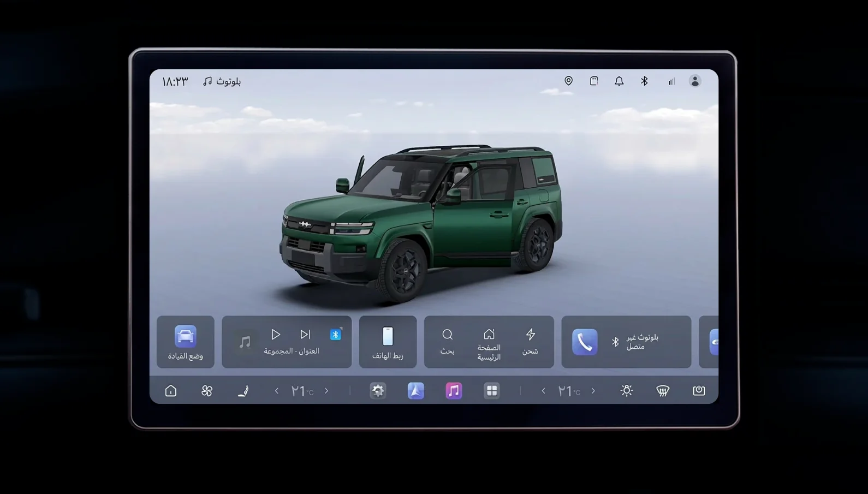Open the seat adjustment icon
The height and width of the screenshot is (494, 868).
[243, 391]
